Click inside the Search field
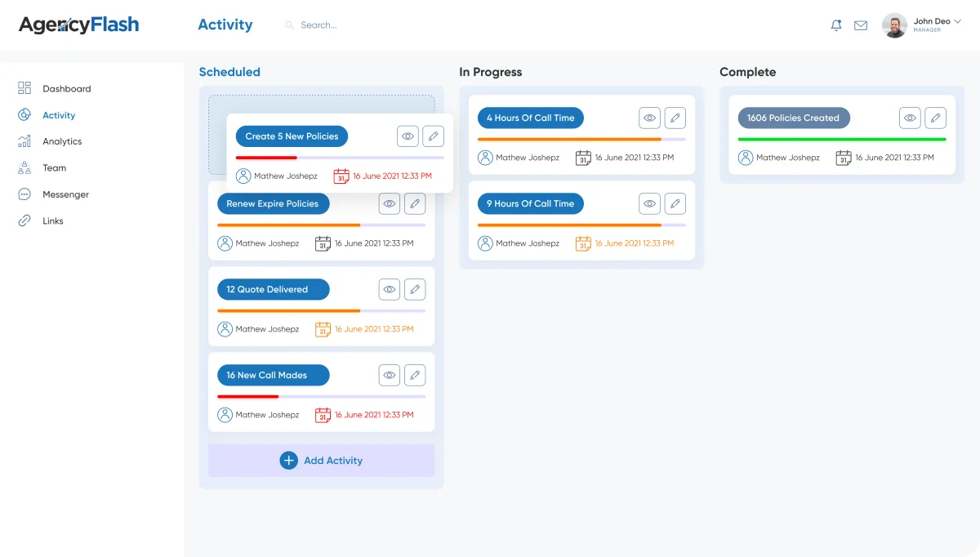The width and height of the screenshot is (980, 557). coord(323,25)
